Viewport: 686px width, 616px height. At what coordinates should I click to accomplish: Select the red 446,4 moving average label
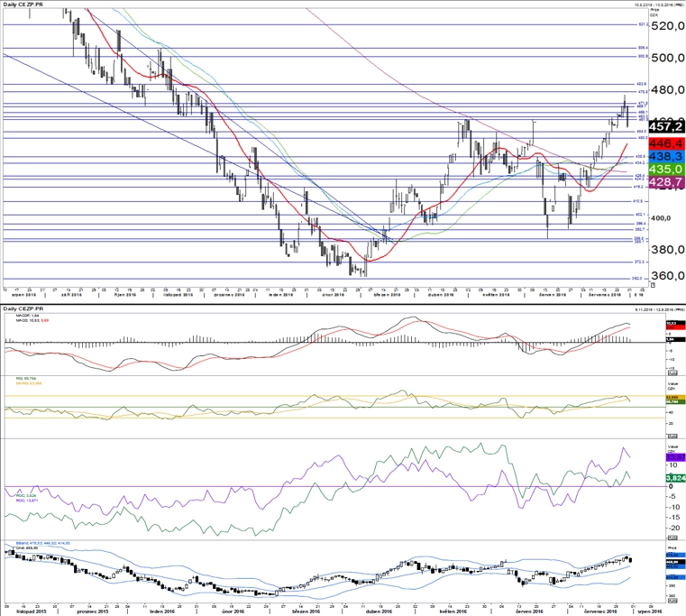click(666, 143)
